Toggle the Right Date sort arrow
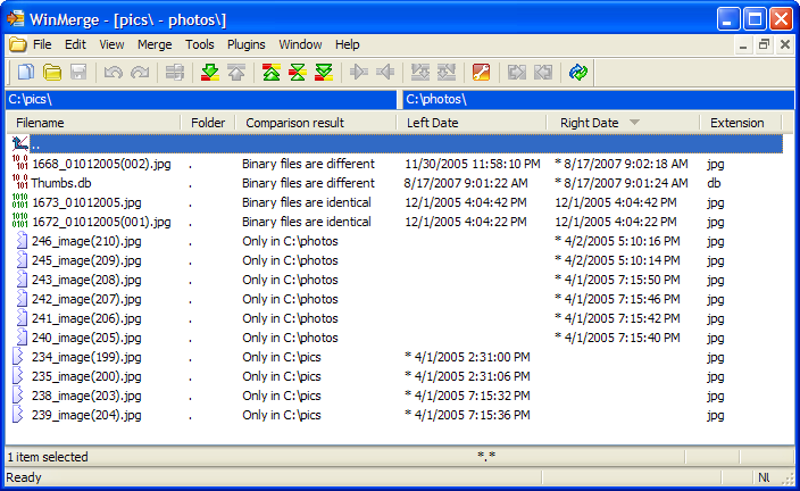Screen dimensions: 800x491 coord(634,122)
